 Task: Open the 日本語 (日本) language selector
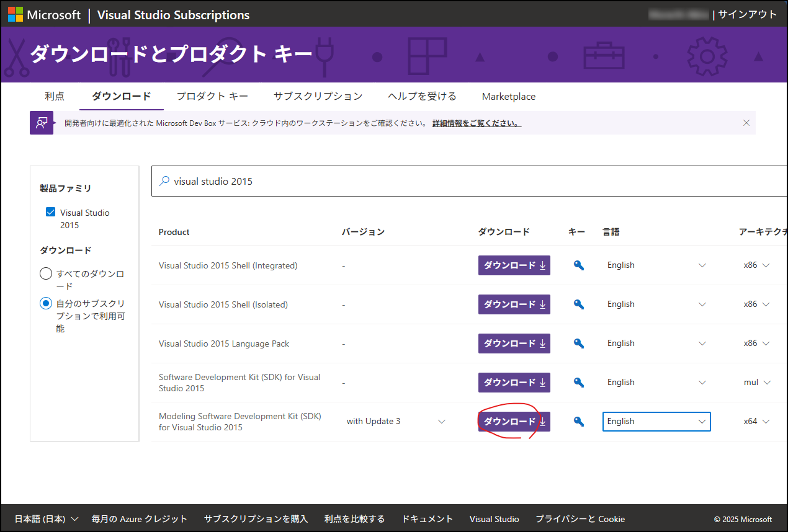coord(47,519)
